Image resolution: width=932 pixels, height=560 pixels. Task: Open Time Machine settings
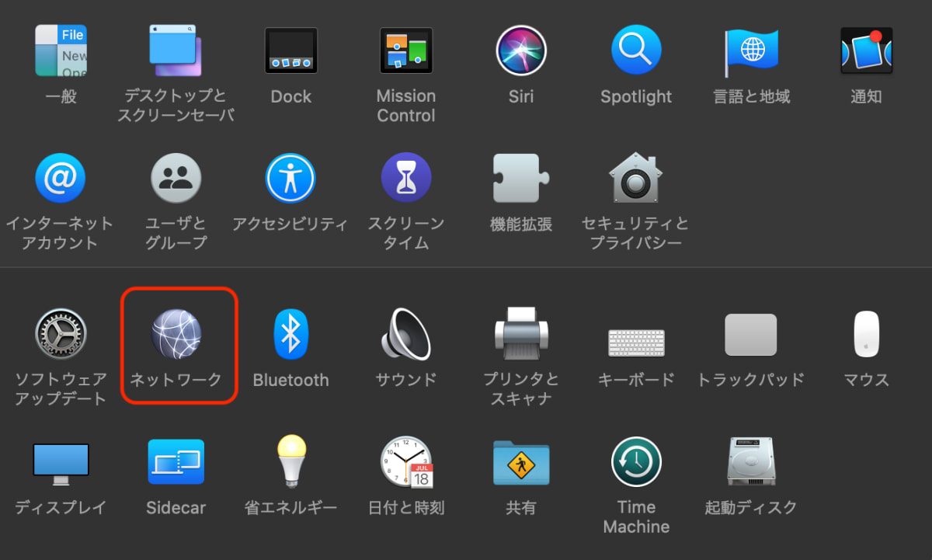coord(636,461)
